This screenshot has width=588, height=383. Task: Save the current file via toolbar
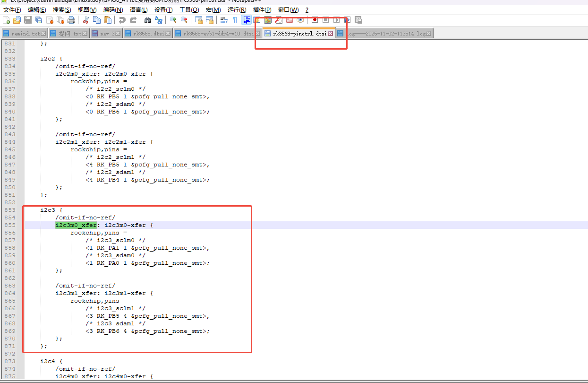(28, 20)
